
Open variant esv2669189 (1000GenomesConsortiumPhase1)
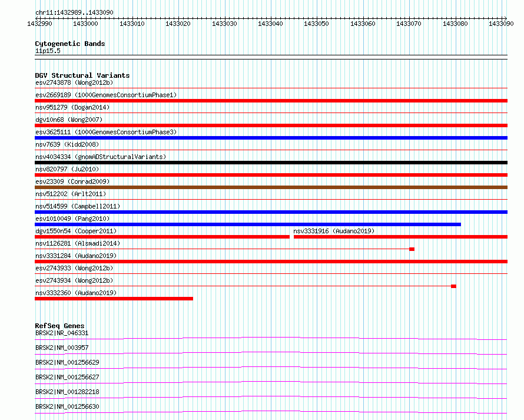tap(106, 95)
